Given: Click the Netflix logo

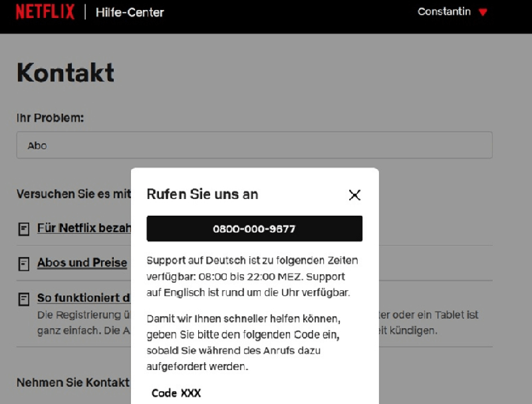Looking at the screenshot, I should (x=45, y=12).
